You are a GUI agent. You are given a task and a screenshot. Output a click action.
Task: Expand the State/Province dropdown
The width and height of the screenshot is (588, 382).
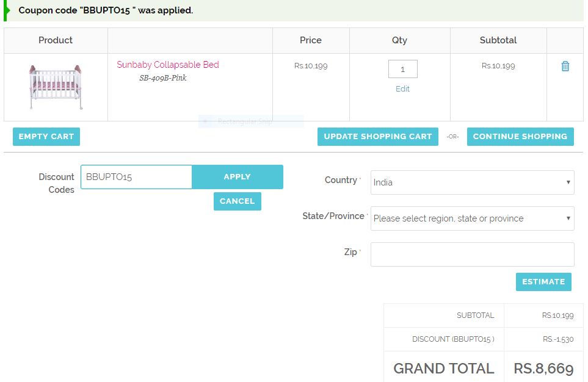point(472,218)
